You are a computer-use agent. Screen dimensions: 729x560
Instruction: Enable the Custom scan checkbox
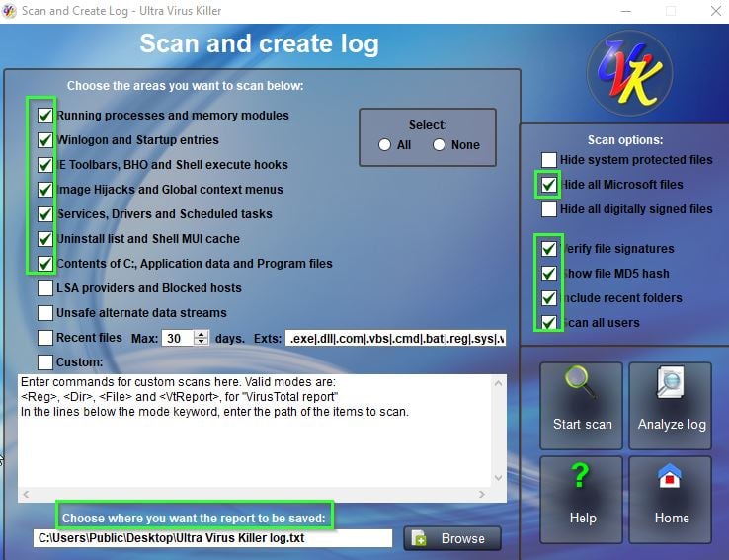pyautogui.click(x=45, y=362)
